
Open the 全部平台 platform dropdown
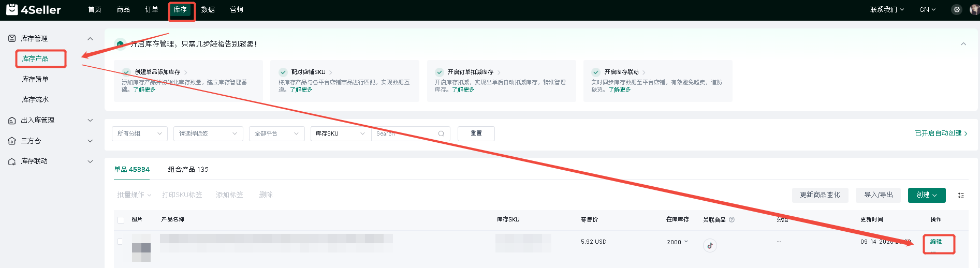tap(277, 133)
